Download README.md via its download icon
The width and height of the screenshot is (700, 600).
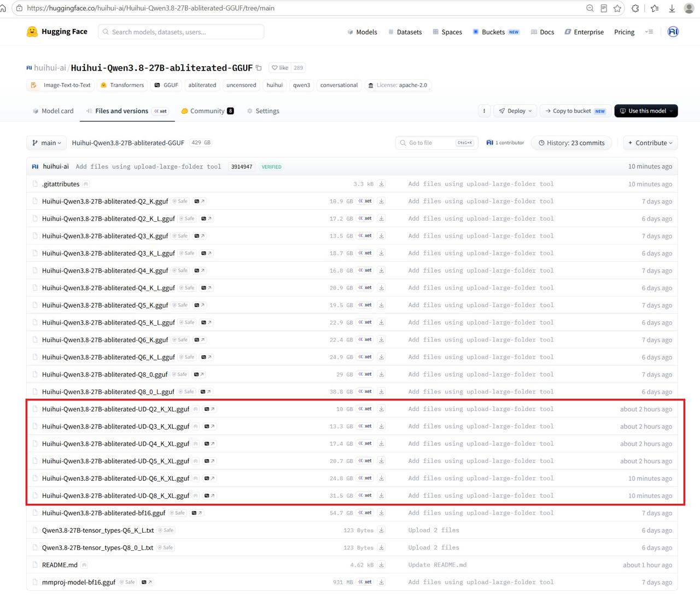[x=381, y=564]
